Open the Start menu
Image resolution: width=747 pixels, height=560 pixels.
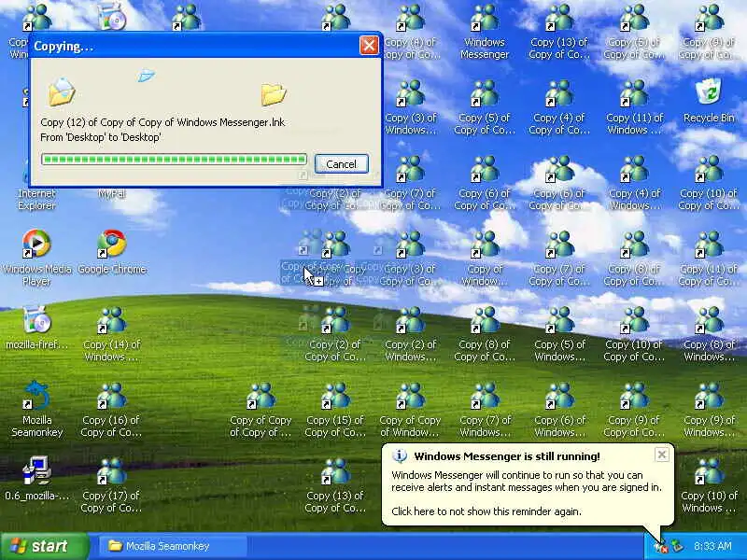click(44, 546)
